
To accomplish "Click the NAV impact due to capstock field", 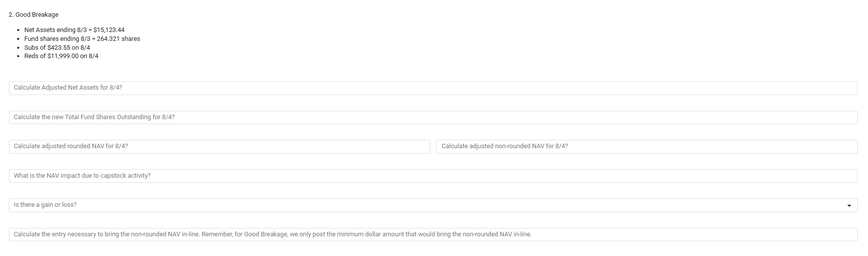I will tap(433, 176).
